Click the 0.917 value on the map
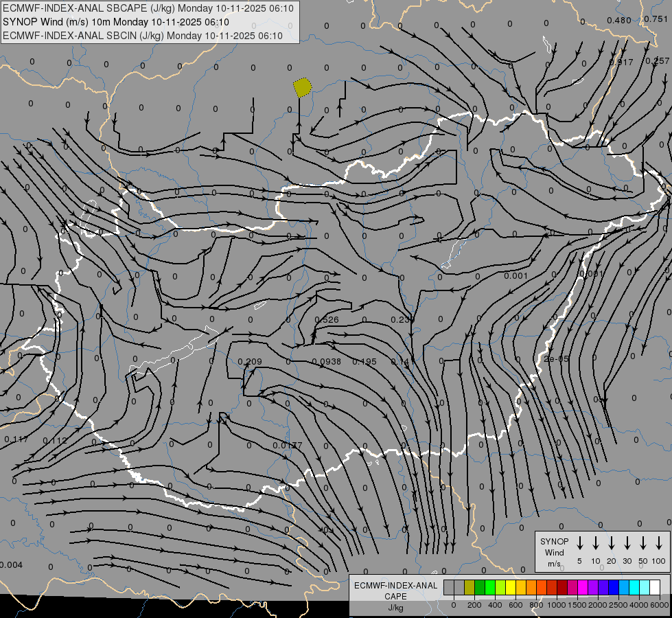Screen dimensions: 672x618 coord(621,62)
